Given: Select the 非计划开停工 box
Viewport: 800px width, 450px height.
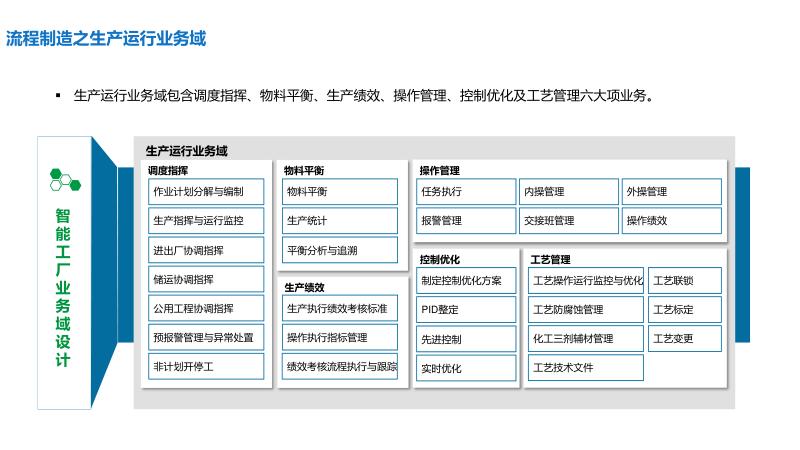Looking at the screenshot, I should 206,366.
